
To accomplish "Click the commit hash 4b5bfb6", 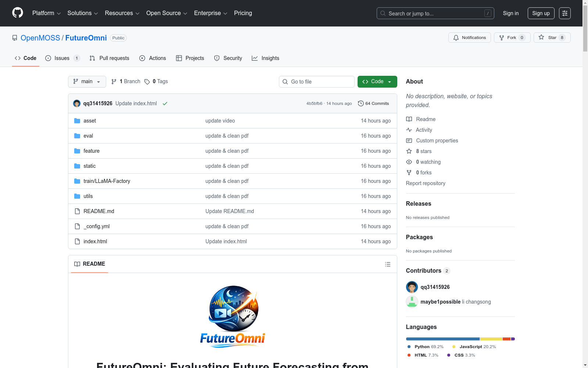I will [314, 103].
